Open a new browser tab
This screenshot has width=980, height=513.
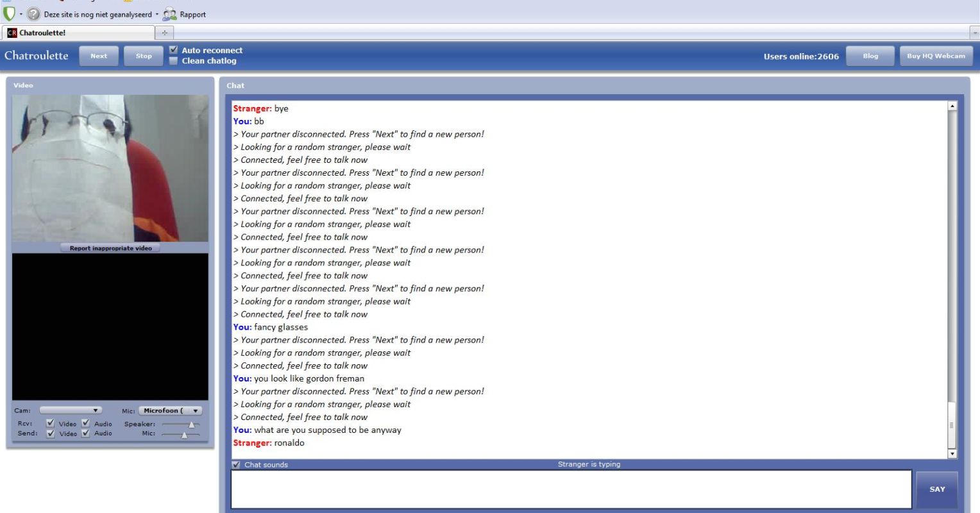point(164,33)
